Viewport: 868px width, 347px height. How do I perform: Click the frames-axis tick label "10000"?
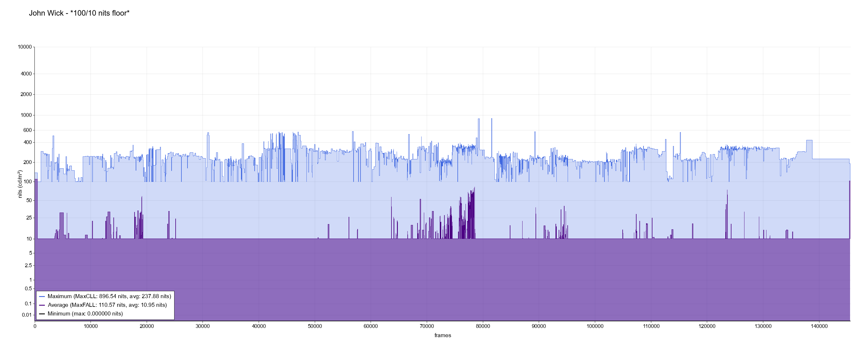click(91, 326)
